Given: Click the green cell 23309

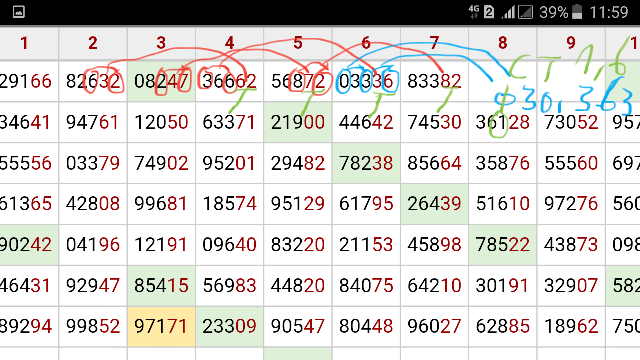Looking at the screenshot, I should point(229,327).
